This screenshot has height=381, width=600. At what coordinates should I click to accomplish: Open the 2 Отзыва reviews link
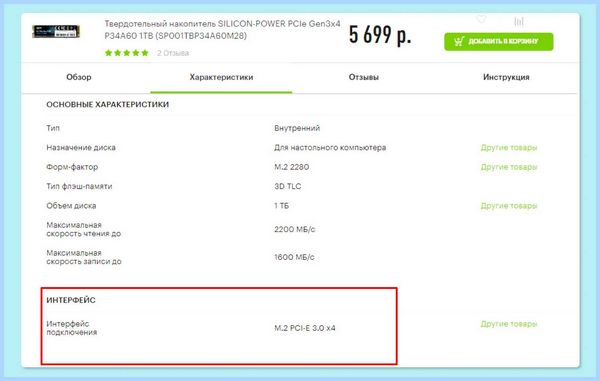(173, 53)
